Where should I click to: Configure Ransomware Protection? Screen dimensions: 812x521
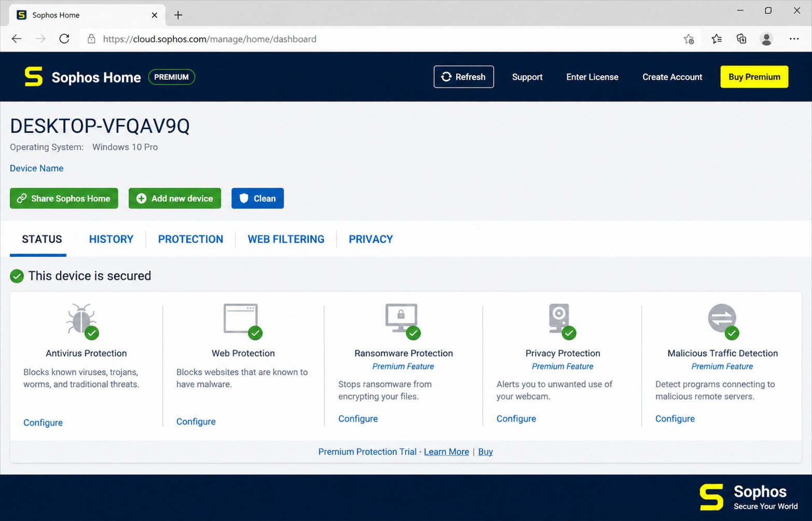pos(358,418)
